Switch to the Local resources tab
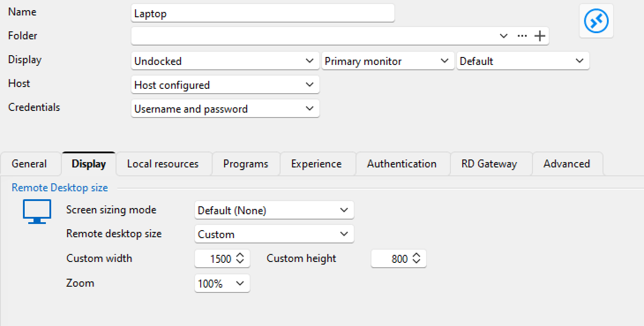644x326 pixels. 163,164
